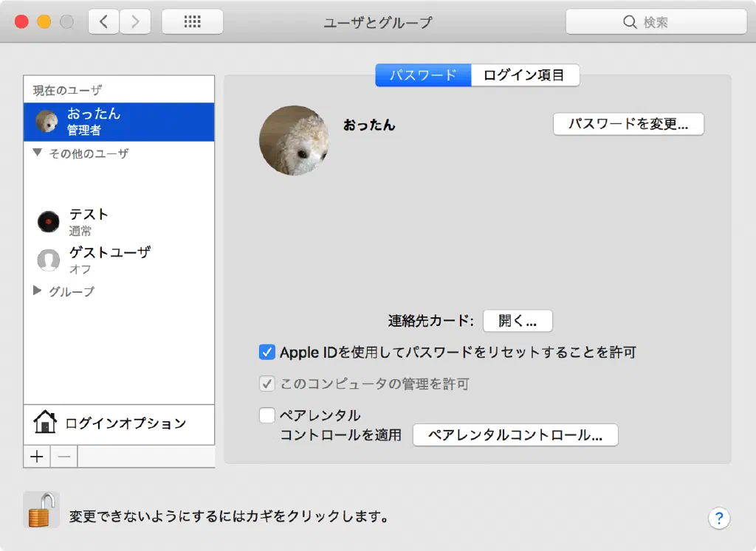This screenshot has height=551, width=756.
Task: Remove selected user with minus button
Action: pyautogui.click(x=64, y=457)
